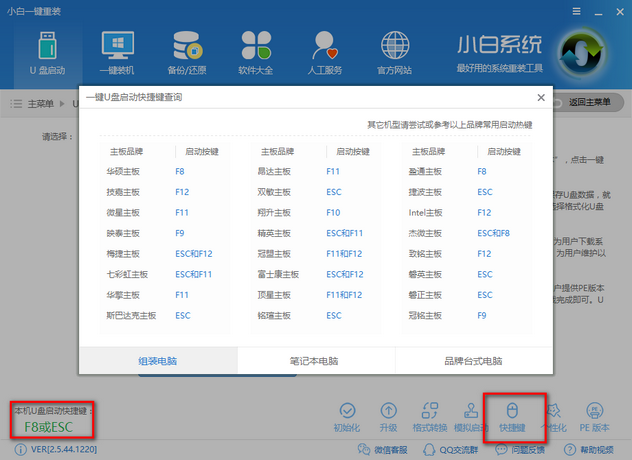The height and width of the screenshot is (460, 632).
Task: Open the U盘启动 section
Action: (x=47, y=52)
